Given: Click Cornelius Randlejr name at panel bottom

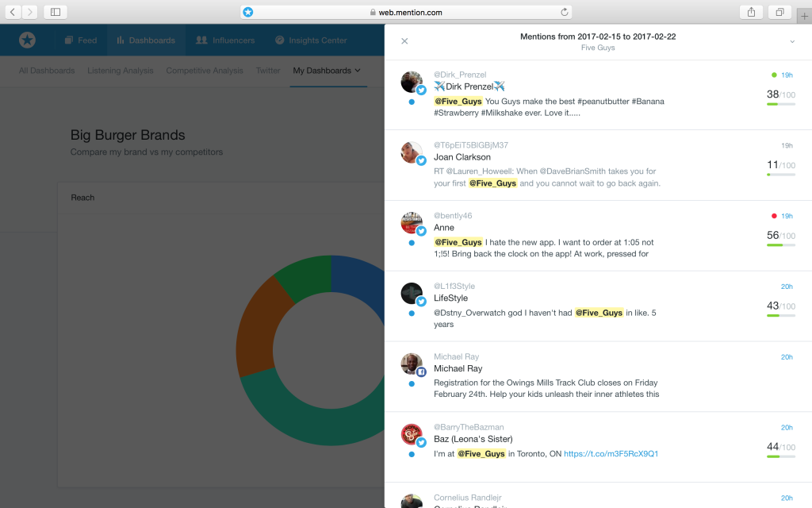Looking at the screenshot, I should pos(468,498).
